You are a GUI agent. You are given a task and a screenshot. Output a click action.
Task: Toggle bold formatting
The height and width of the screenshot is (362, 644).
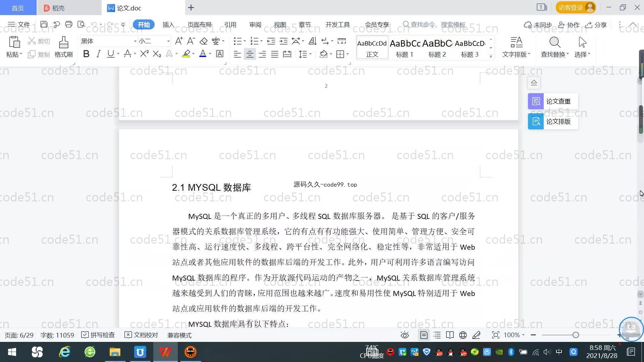tap(86, 54)
